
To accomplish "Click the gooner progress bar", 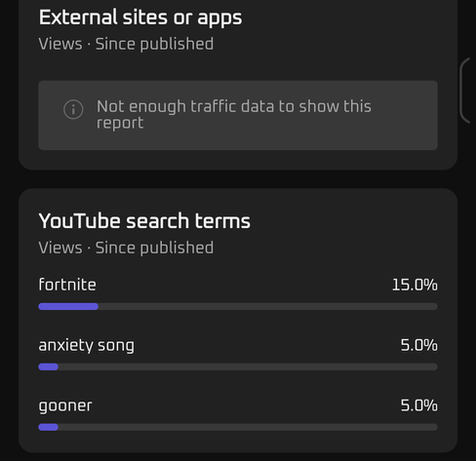I will [238, 427].
